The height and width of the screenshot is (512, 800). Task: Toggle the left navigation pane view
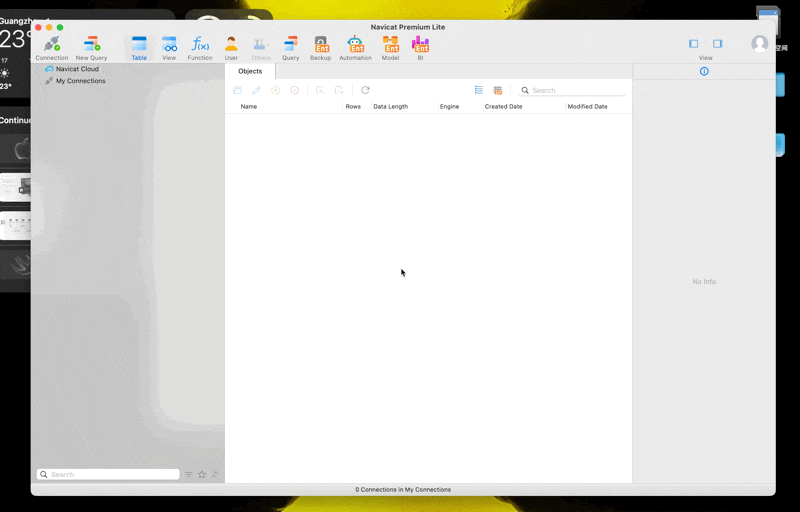tap(693, 44)
